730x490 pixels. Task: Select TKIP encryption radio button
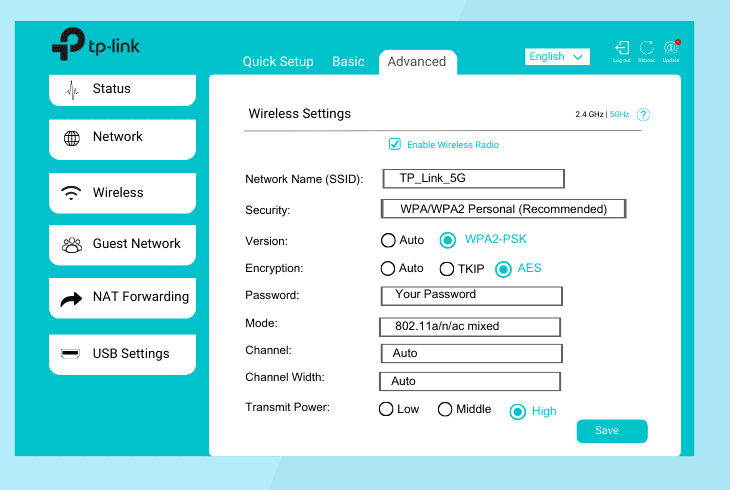tap(446, 269)
